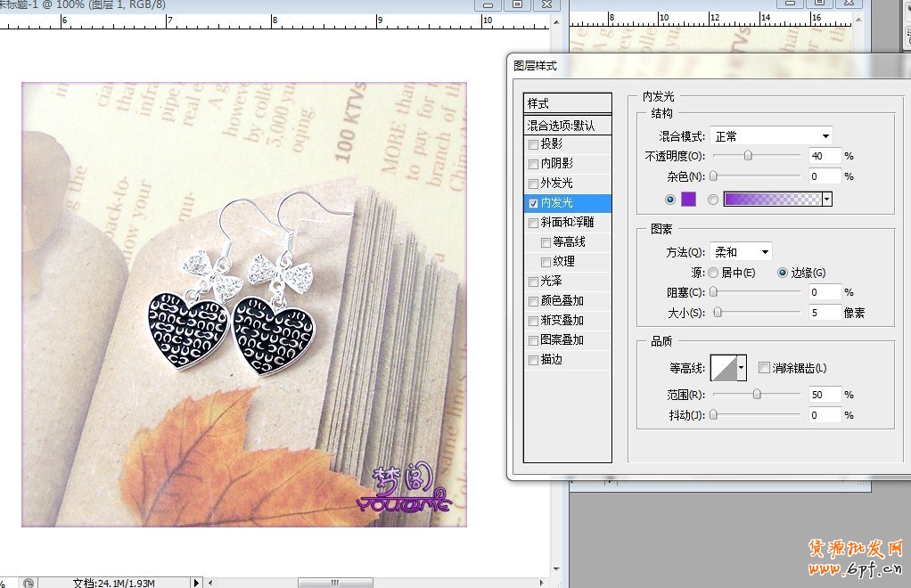The image size is (911, 588).
Task: Open the gradient picker dropdown arrow
Action: pyautogui.click(x=826, y=200)
